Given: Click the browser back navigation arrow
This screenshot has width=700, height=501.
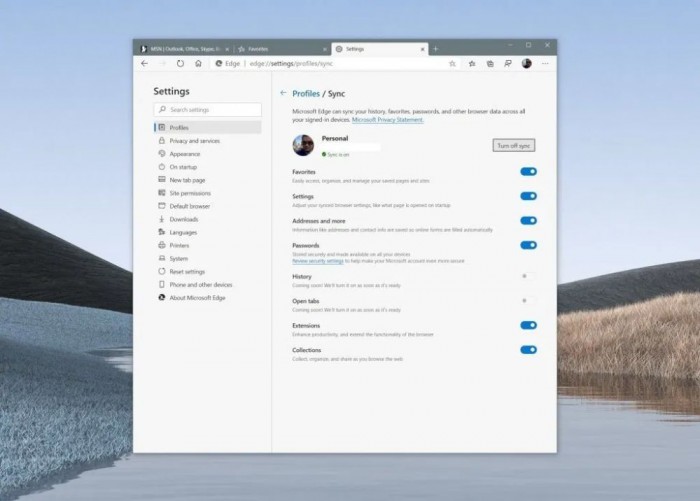Looking at the screenshot, I should pyautogui.click(x=145, y=63).
